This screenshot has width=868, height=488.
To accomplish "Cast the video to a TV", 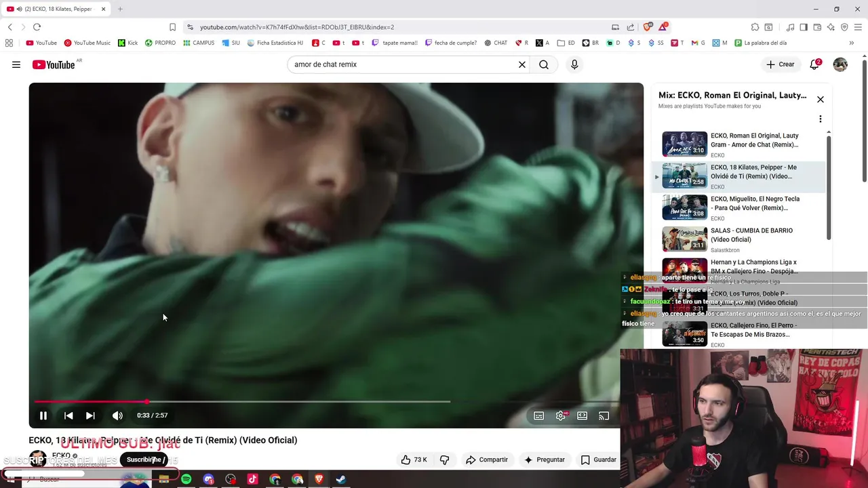I will click(604, 415).
